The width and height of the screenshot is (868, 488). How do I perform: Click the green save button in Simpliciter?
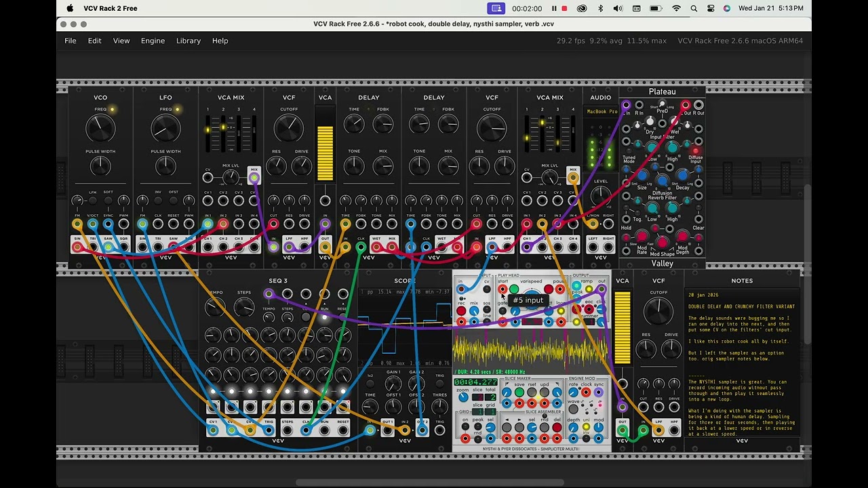tap(519, 392)
